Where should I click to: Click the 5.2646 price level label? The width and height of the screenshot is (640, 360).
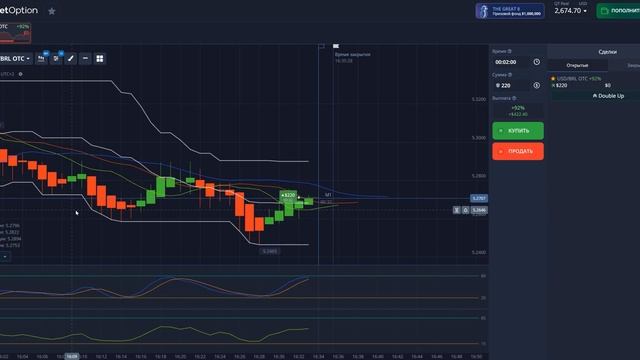479,210
